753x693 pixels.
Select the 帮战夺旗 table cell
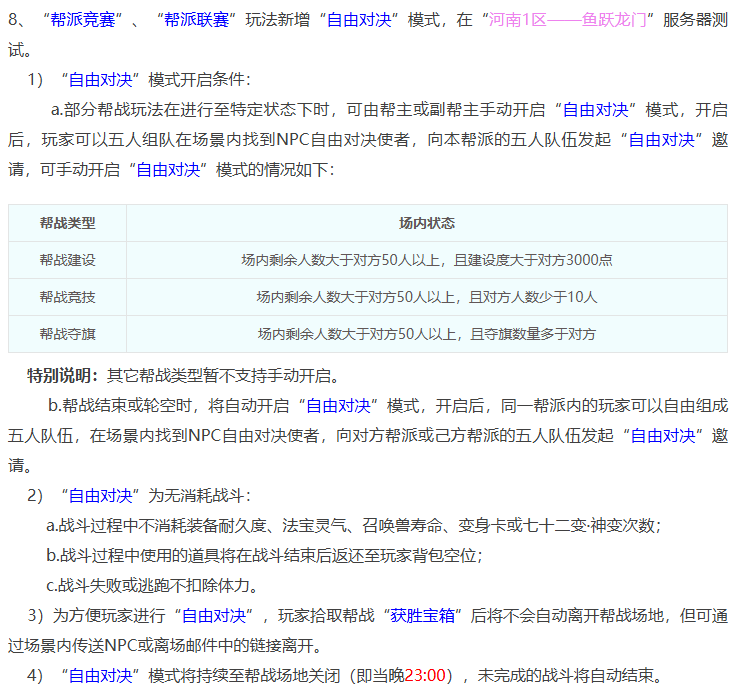(68, 333)
